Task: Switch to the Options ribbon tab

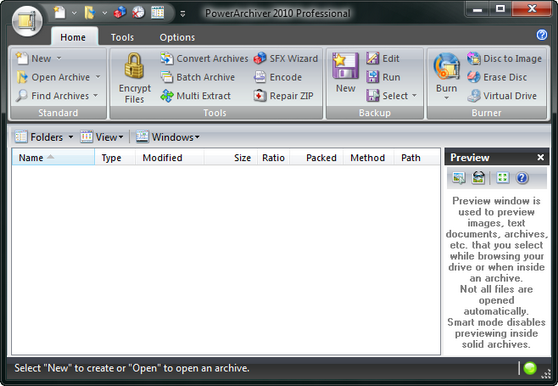Action: coord(177,37)
